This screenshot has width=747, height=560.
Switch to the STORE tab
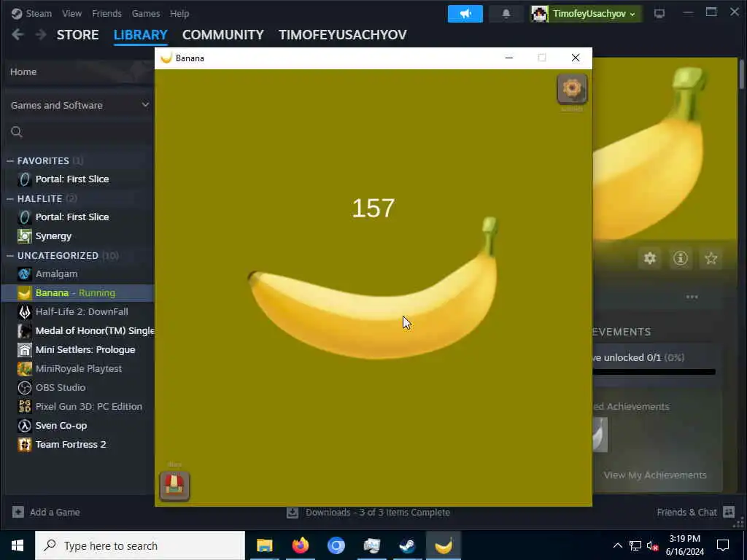tap(77, 35)
